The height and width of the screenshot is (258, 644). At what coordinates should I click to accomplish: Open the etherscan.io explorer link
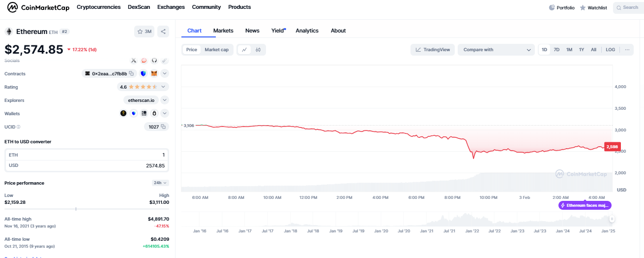141,100
